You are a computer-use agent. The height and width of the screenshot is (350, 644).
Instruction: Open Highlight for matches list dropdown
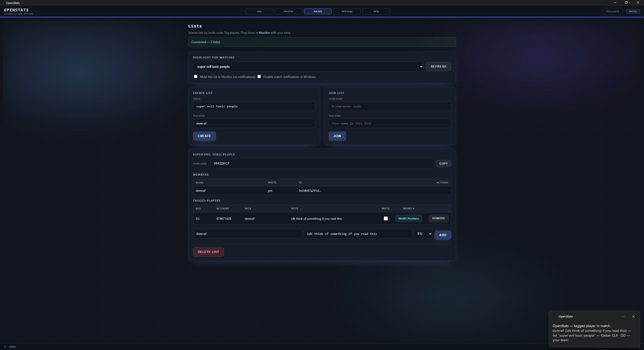pyautogui.click(x=308, y=67)
